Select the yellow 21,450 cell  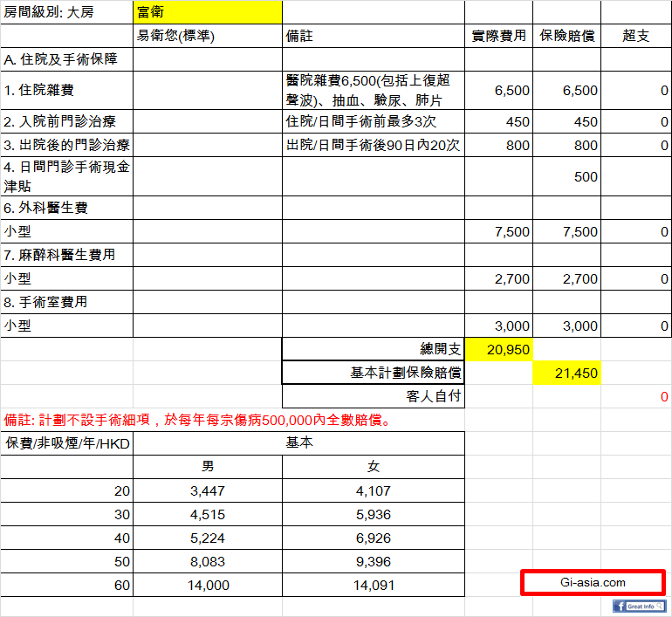pyautogui.click(x=567, y=373)
